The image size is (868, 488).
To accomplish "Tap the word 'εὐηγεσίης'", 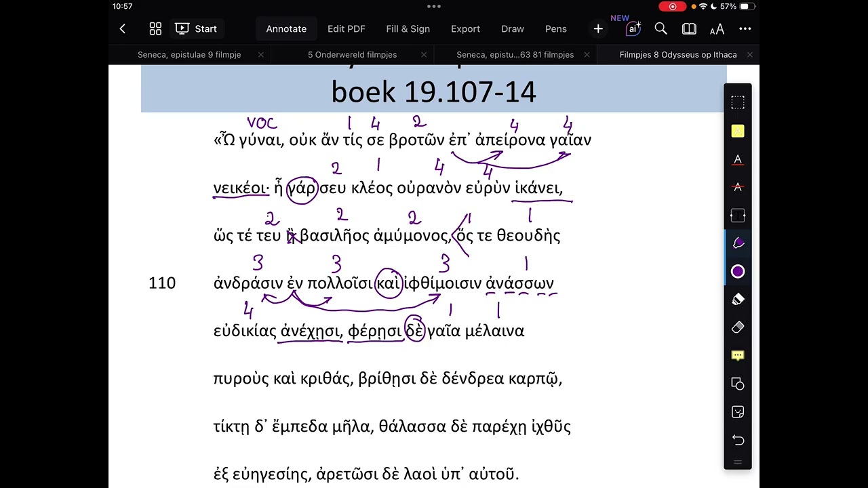I will point(270,474).
